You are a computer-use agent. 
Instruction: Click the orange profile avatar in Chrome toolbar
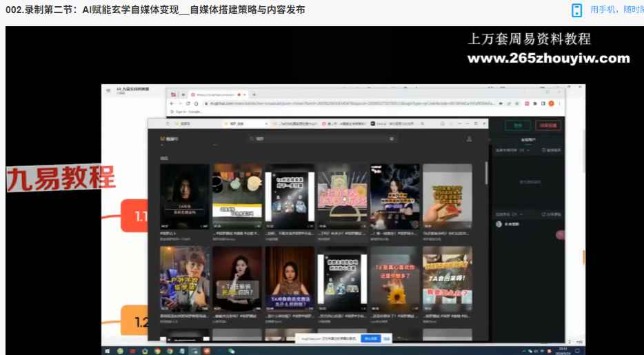click(551, 103)
